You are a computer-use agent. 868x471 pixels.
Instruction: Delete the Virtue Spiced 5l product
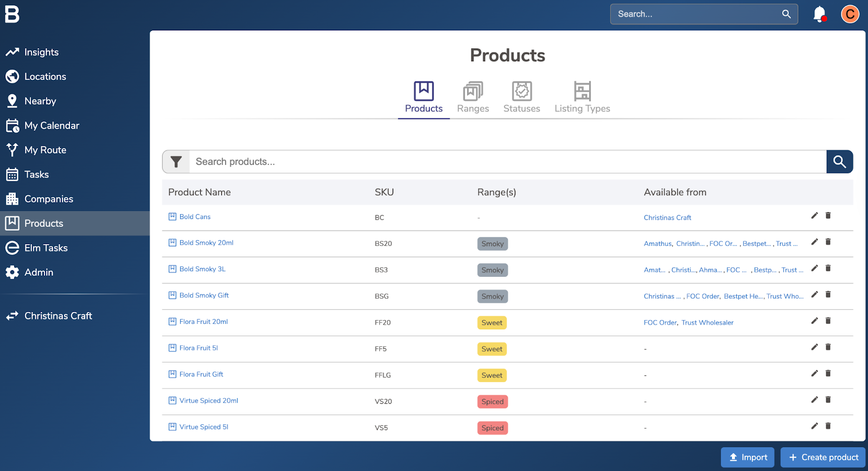[x=828, y=426]
